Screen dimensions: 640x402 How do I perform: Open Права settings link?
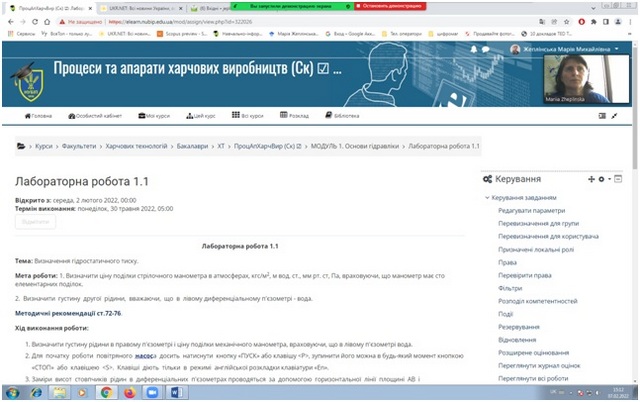[x=507, y=262]
